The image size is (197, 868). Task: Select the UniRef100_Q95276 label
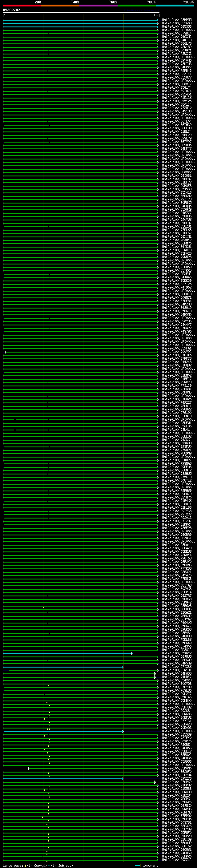(x=177, y=778)
